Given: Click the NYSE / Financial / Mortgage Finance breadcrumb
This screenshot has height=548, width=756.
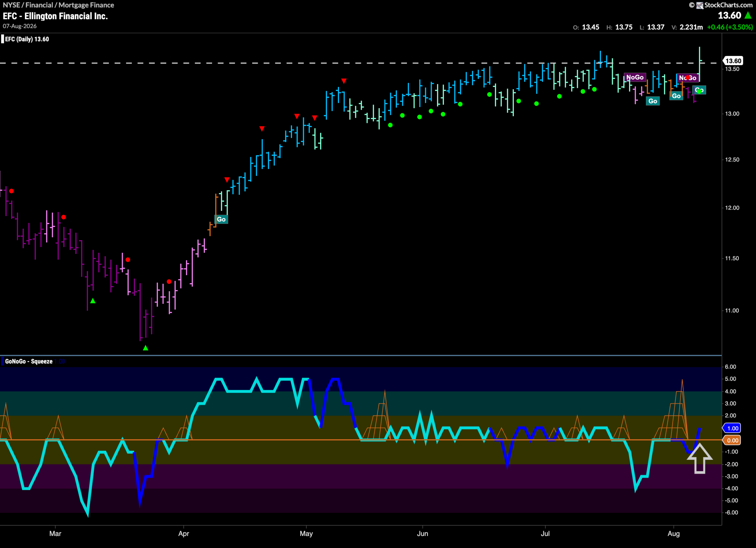Looking at the screenshot, I should pyautogui.click(x=58, y=5).
